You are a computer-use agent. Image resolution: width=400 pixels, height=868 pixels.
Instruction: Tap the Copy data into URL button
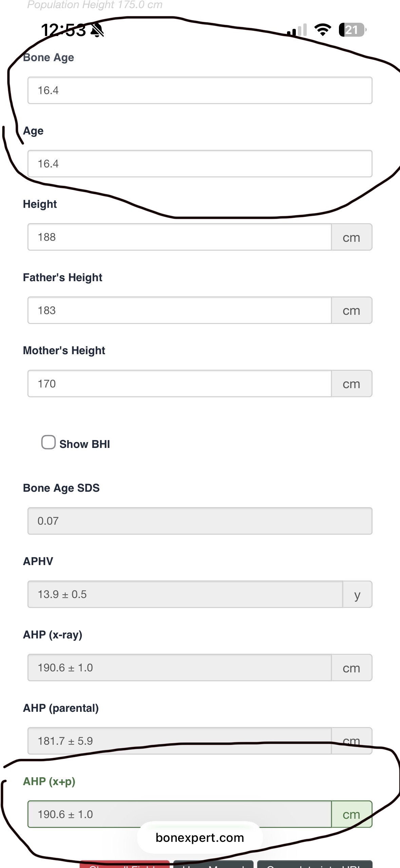[x=315, y=864]
